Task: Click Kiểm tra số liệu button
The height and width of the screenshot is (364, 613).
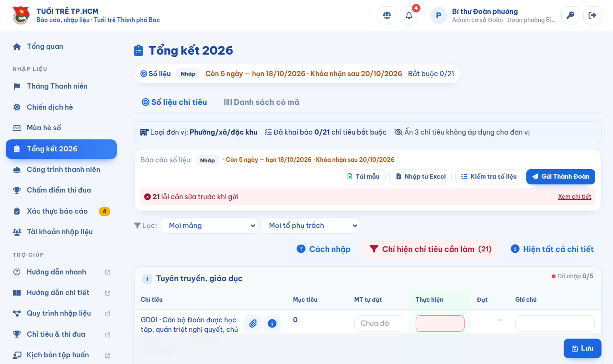Action: pos(489,177)
